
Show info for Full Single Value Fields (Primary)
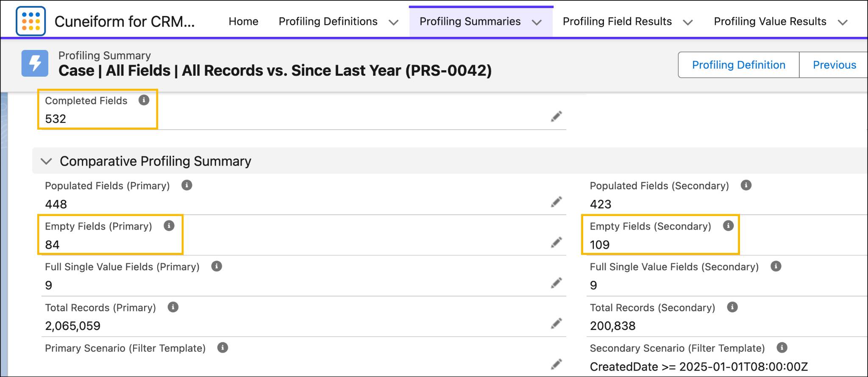coord(217,266)
